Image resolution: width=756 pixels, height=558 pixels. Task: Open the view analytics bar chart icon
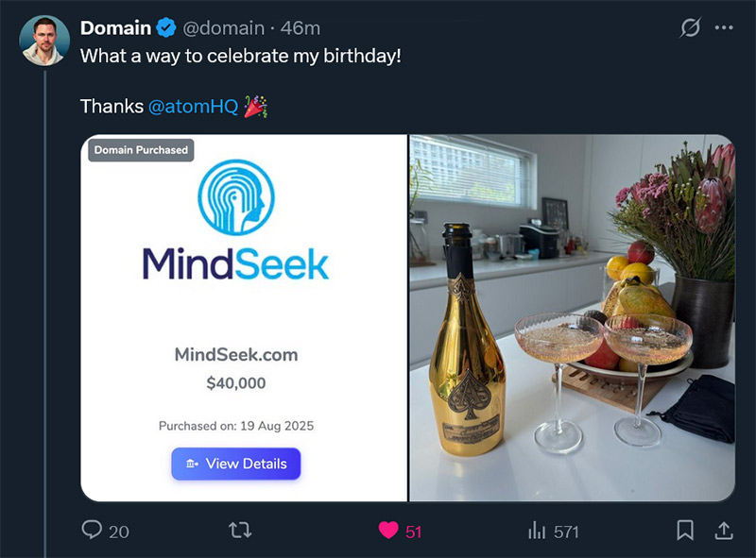coord(537,532)
